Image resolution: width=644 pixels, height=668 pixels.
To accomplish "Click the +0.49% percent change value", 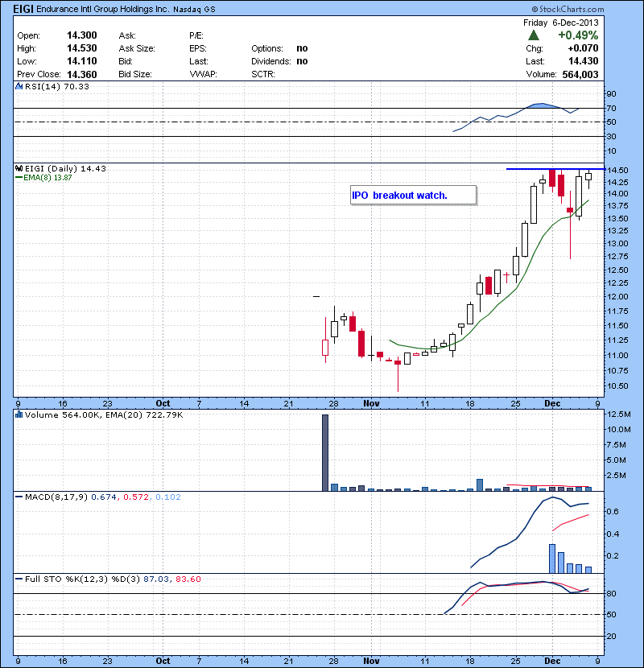I will tap(578, 35).
